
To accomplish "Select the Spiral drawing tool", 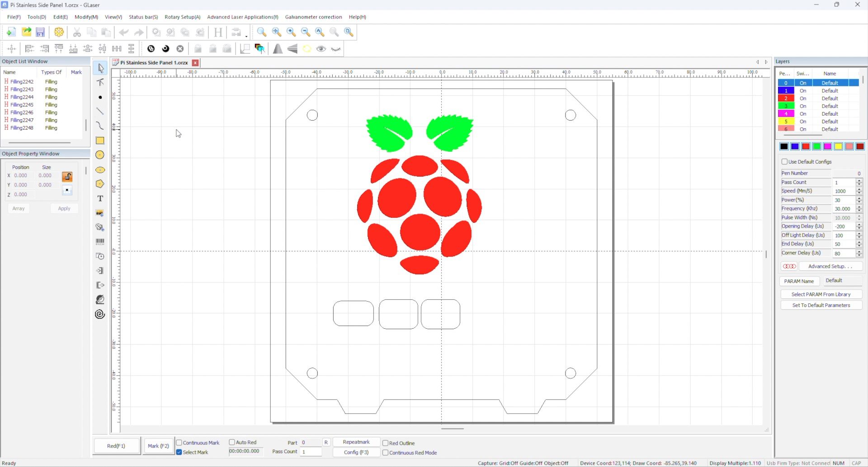I will coord(100,314).
